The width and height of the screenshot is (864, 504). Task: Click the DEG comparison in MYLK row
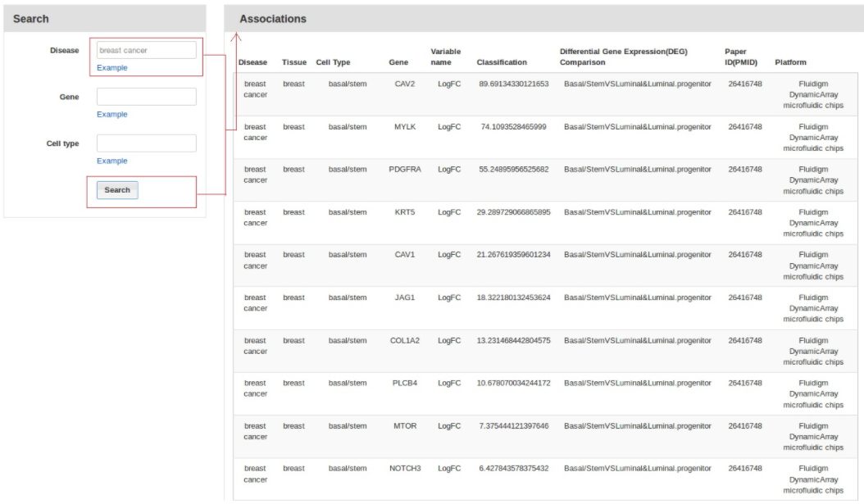coord(638,127)
